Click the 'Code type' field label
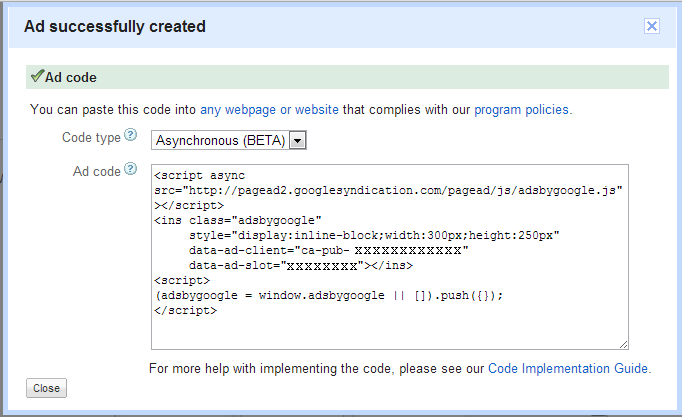Image resolution: width=682 pixels, height=417 pixels. (x=91, y=137)
